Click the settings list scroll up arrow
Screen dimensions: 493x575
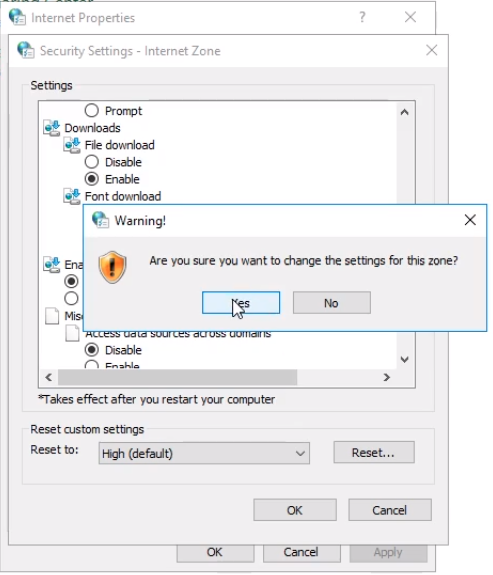click(405, 112)
